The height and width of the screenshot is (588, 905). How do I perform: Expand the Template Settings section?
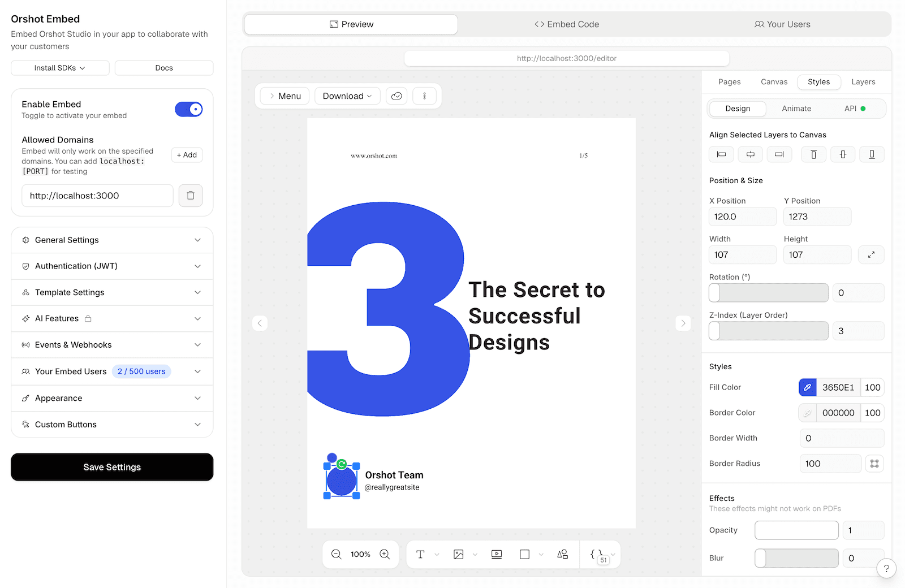coord(111,292)
